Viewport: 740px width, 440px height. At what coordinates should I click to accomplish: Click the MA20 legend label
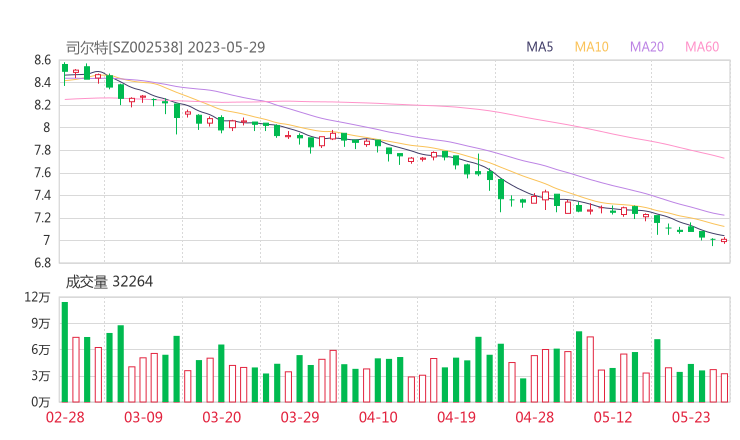click(x=647, y=47)
